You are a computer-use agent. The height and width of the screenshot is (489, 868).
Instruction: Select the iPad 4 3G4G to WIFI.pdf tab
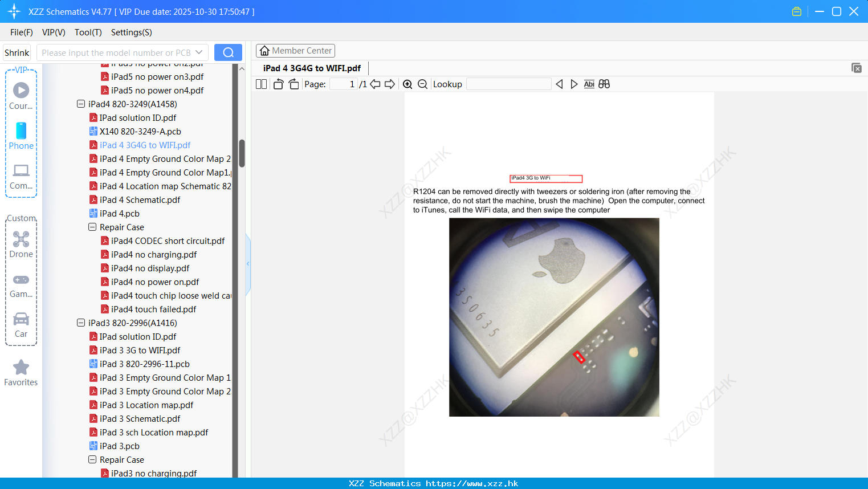click(x=312, y=68)
